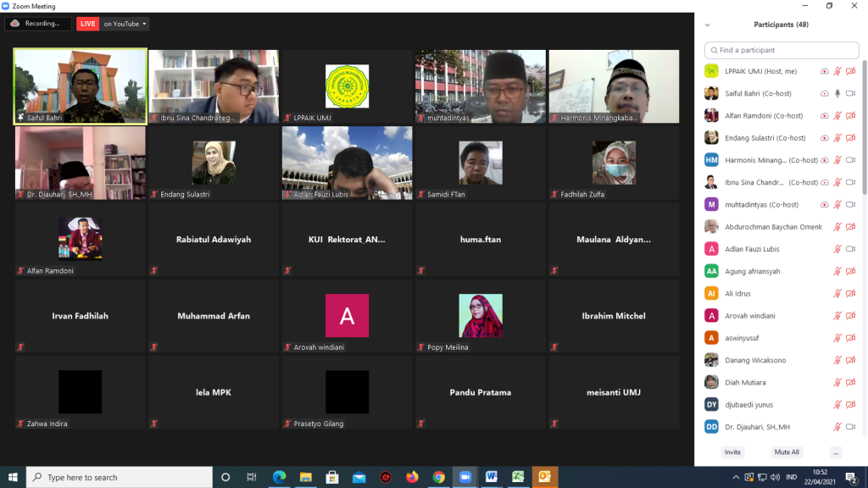Select Arovah windiani in the participants list

[x=782, y=315]
